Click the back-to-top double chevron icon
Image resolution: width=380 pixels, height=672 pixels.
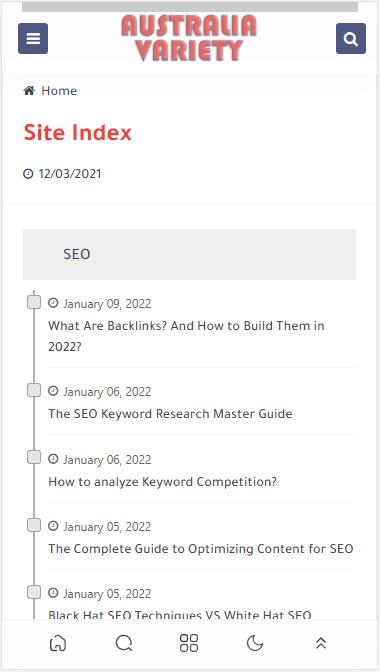point(321,643)
